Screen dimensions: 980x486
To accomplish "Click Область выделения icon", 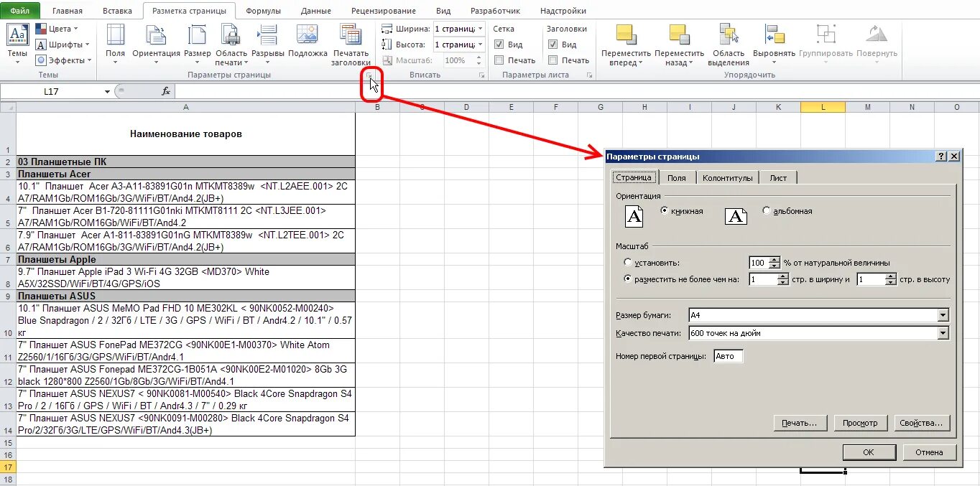I will click(729, 34).
